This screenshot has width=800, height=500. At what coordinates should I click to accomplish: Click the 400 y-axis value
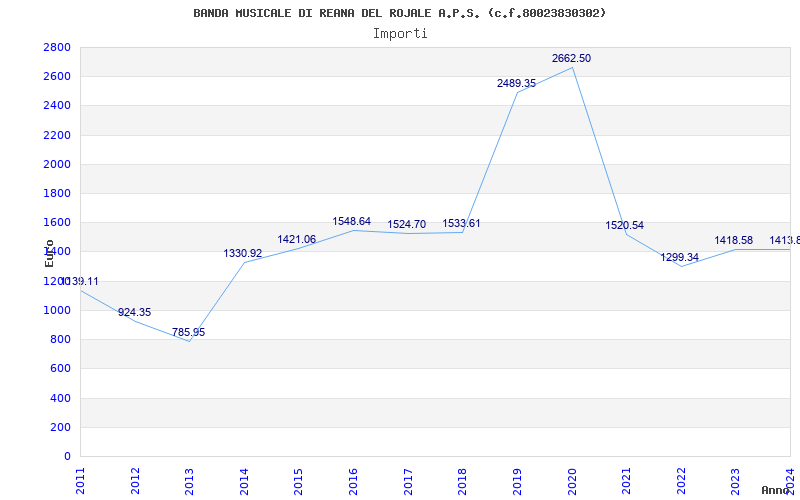[61, 398]
